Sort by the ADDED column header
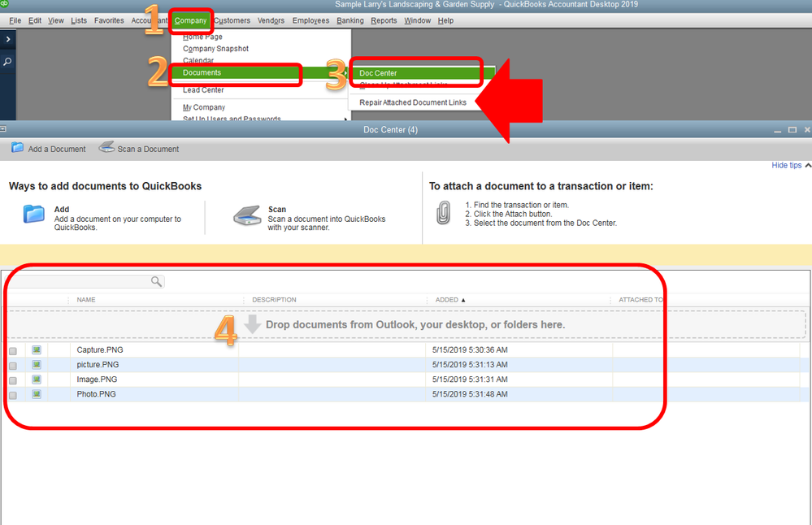This screenshot has width=812, height=525. pyautogui.click(x=450, y=300)
